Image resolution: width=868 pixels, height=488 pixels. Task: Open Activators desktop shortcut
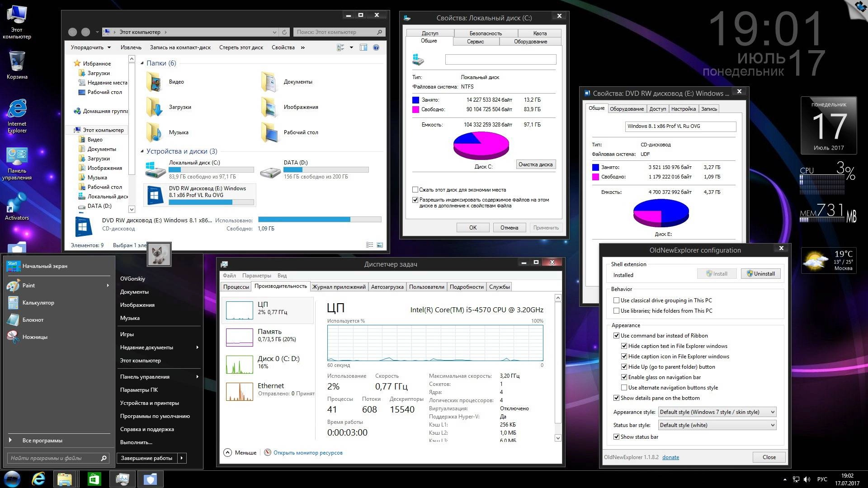click(17, 207)
